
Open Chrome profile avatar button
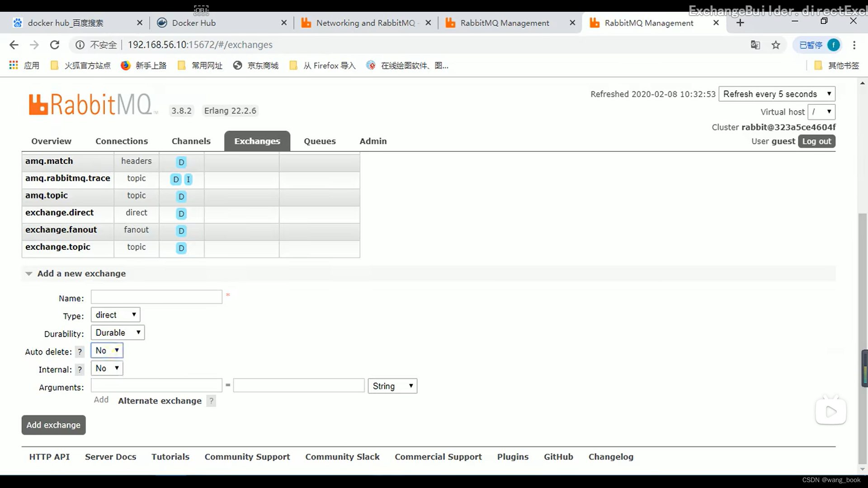pos(833,45)
